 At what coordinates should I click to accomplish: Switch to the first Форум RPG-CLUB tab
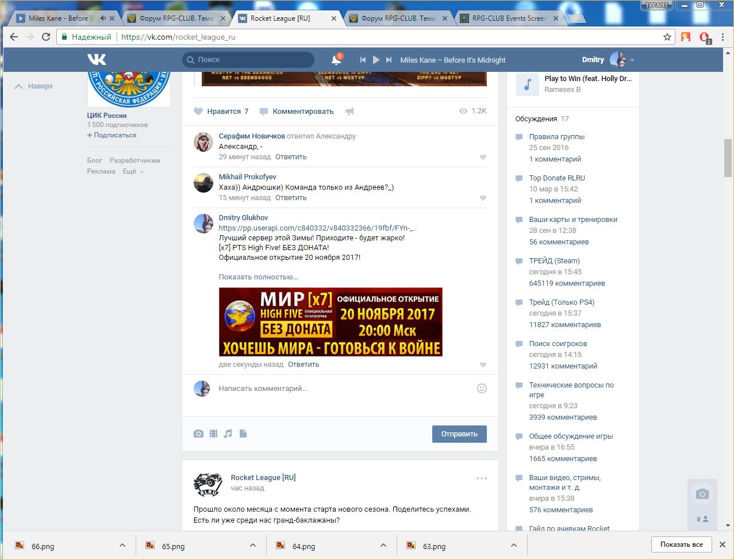coord(177,18)
